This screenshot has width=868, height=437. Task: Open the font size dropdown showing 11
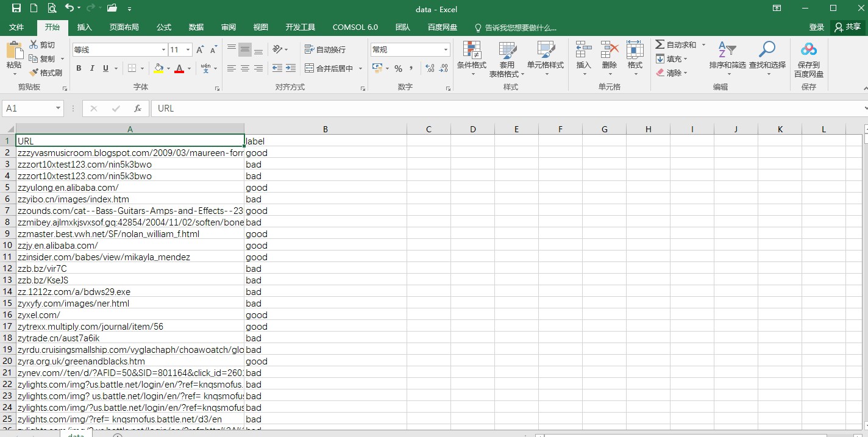[188, 49]
